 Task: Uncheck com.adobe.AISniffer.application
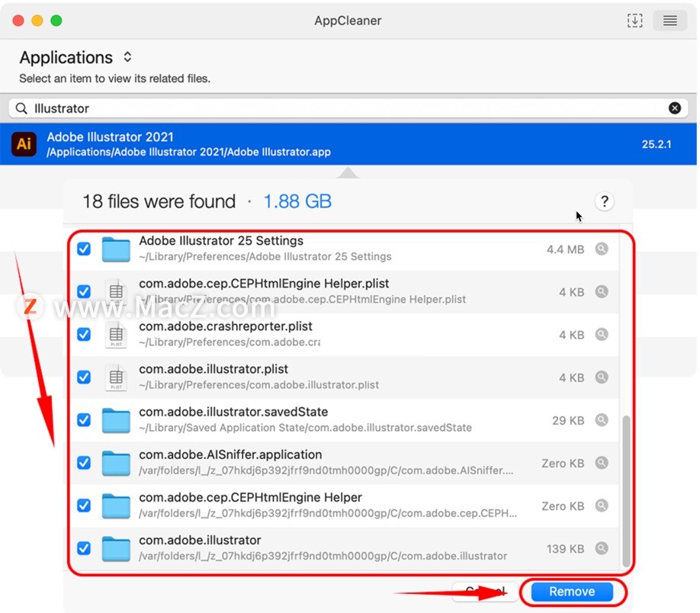click(x=84, y=463)
